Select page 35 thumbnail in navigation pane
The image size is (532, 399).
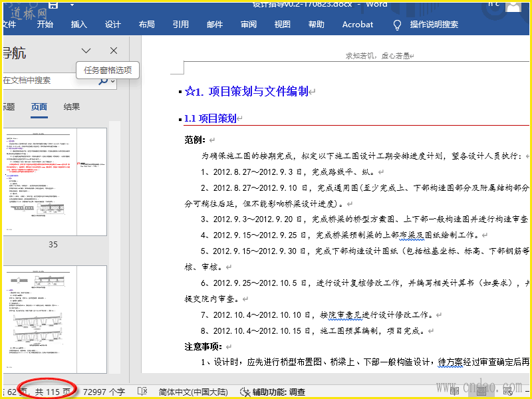[55, 182]
